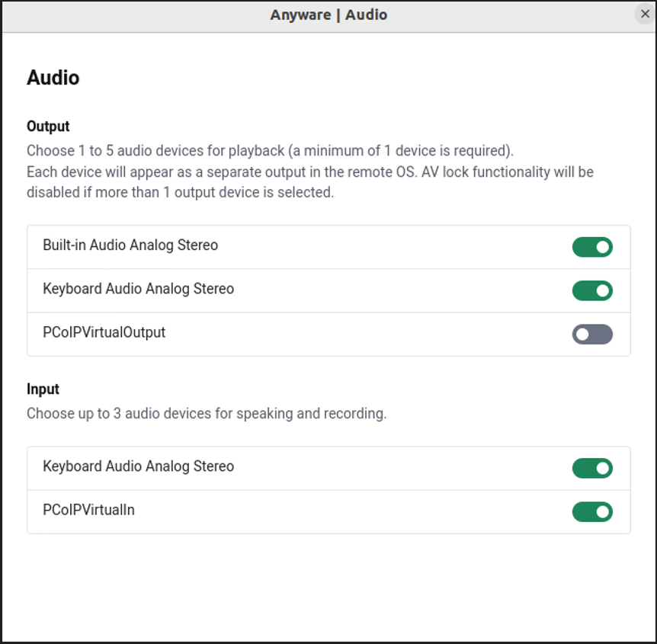Click the Input section heading
This screenshot has height=644, width=657.
(x=43, y=389)
